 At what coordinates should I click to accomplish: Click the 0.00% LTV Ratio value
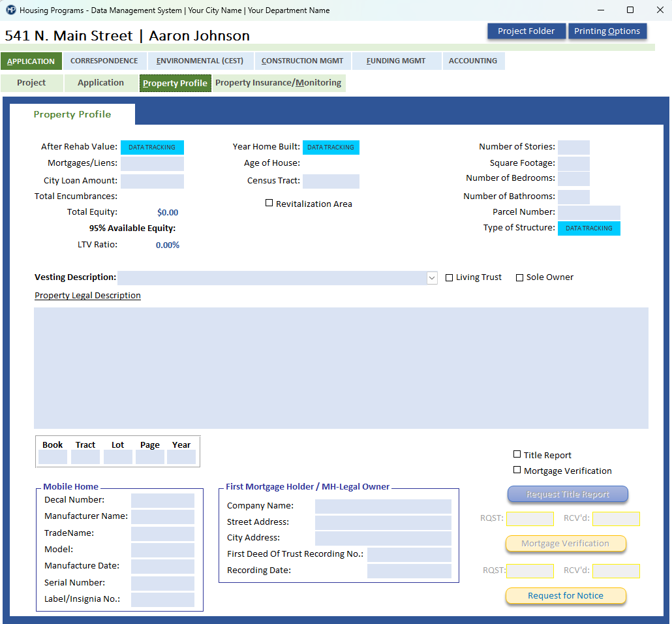[168, 245]
